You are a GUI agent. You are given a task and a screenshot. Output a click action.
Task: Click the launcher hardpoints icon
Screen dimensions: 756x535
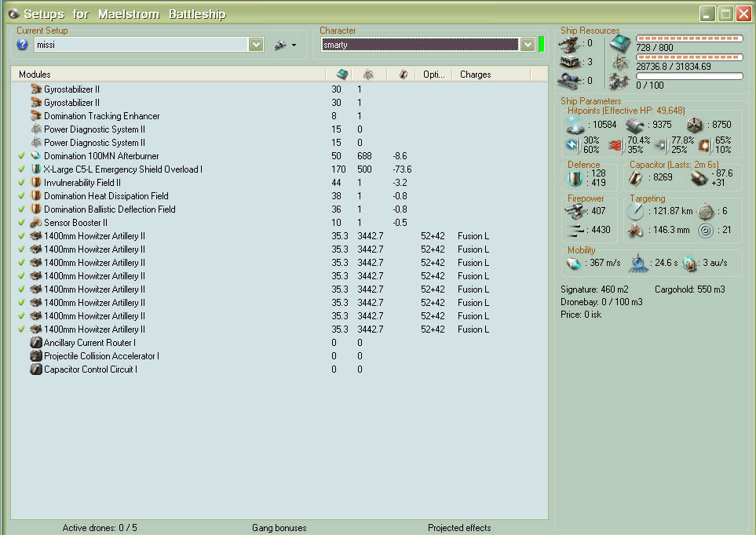coord(569,62)
